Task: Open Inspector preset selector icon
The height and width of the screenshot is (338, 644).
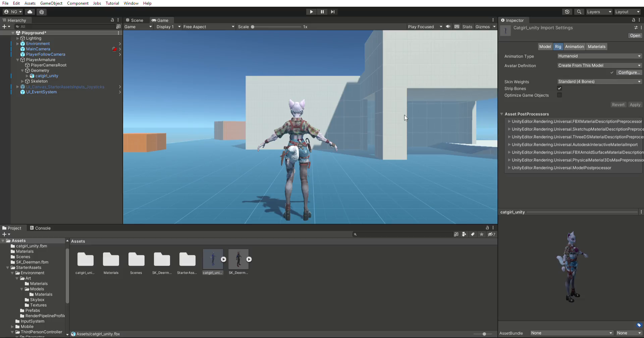Action: [x=636, y=28]
